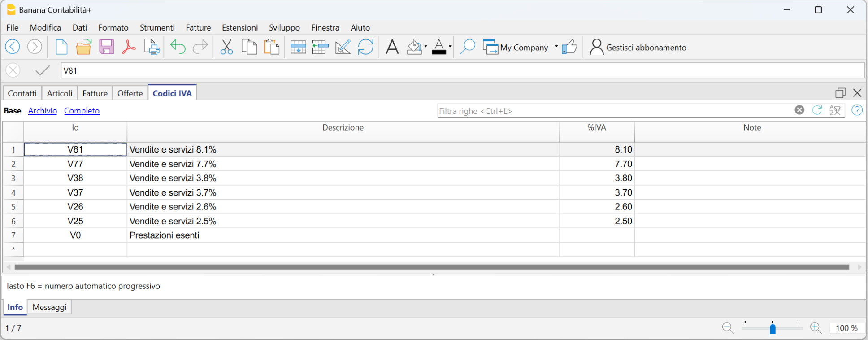Click the Filtra righe input field
The image size is (868, 340).
point(614,111)
